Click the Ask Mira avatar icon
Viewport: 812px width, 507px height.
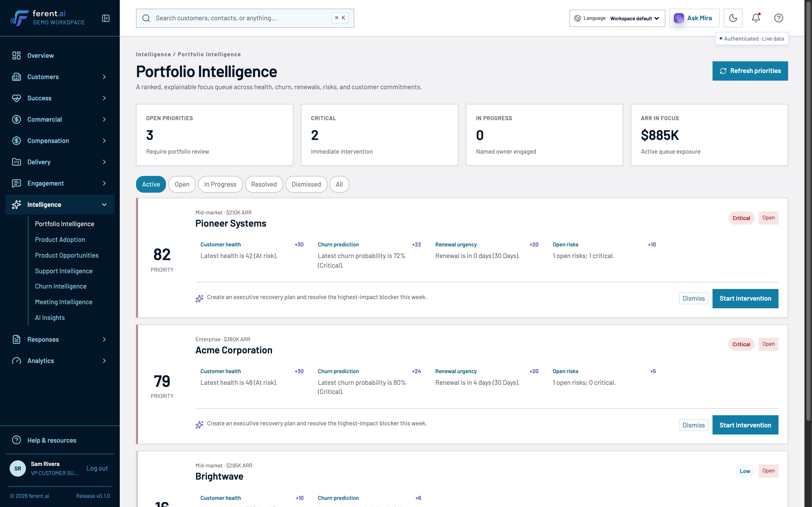[x=679, y=18]
